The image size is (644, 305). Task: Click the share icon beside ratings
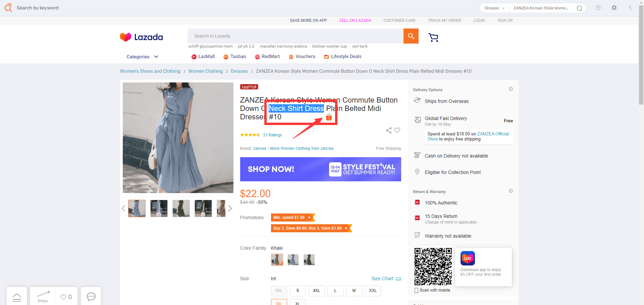point(389,130)
